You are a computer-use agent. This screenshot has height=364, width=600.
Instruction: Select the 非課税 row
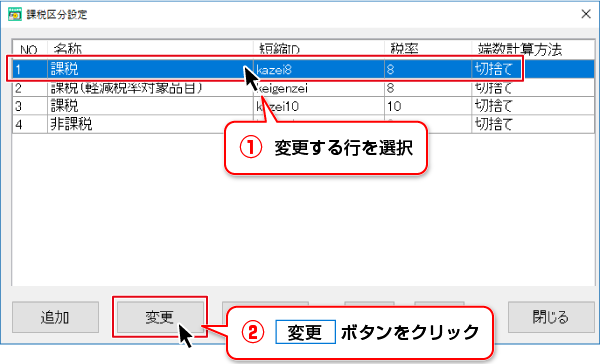click(303, 124)
